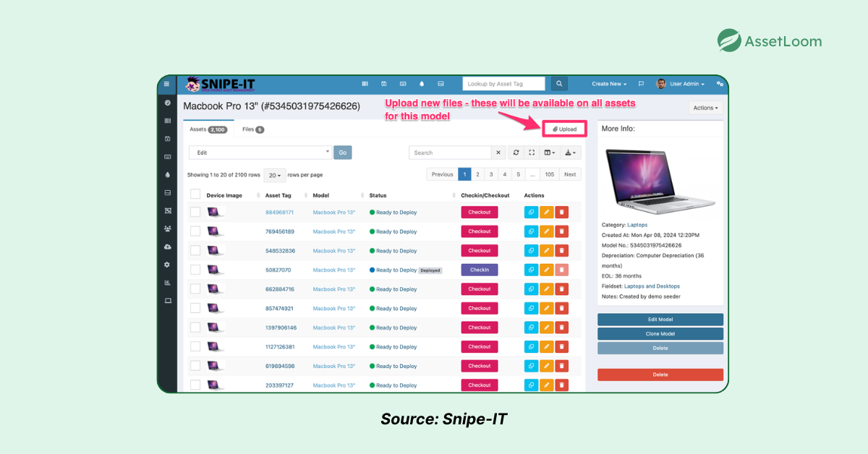This screenshot has width=868, height=454.
Task: Click the Upload button for this model
Action: 564,128
